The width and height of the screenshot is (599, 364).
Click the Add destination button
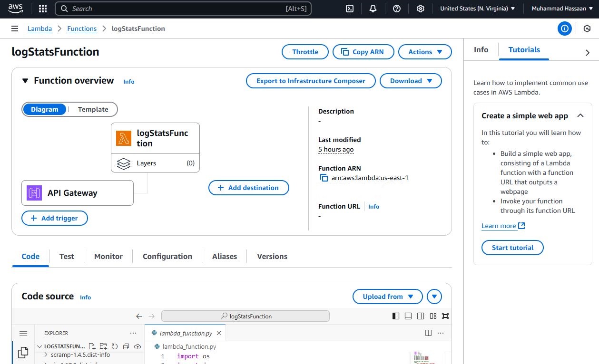(249, 188)
